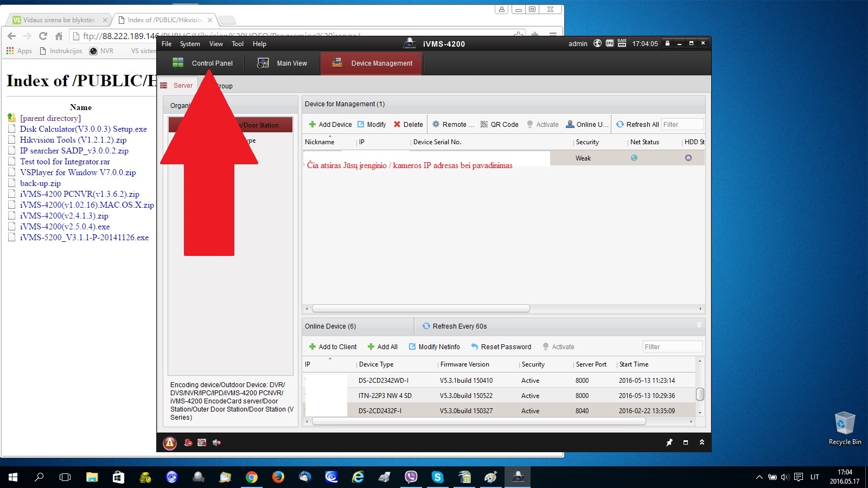Select the DS-2CD2342WD-I device row
Image resolution: width=868 pixels, height=488 pixels.
(x=499, y=381)
